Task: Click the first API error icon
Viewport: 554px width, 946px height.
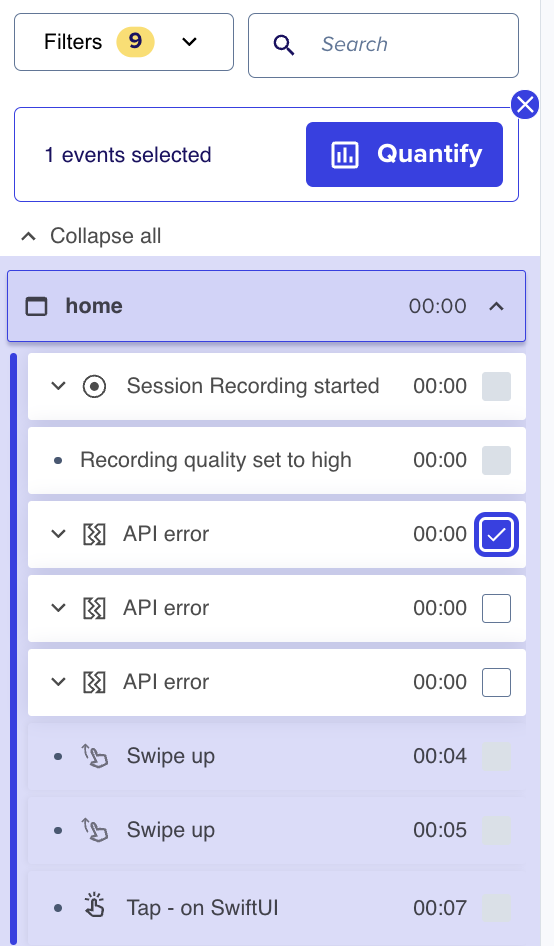Action: point(94,535)
